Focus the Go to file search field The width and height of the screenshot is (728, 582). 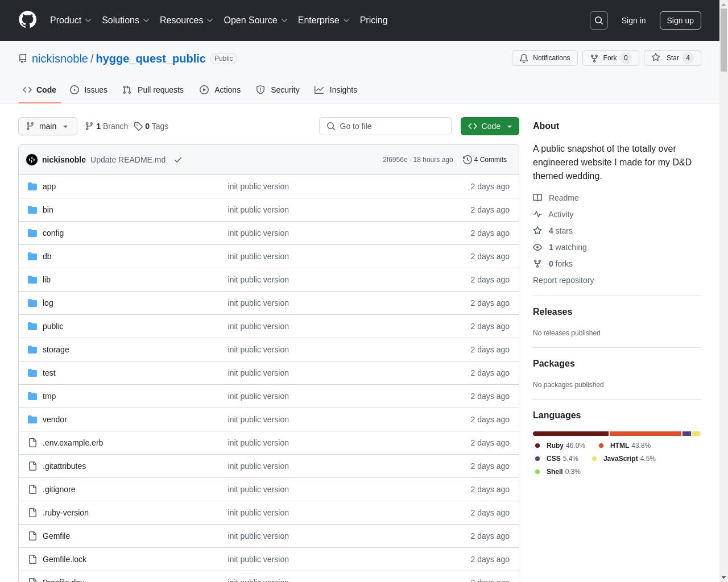point(385,126)
